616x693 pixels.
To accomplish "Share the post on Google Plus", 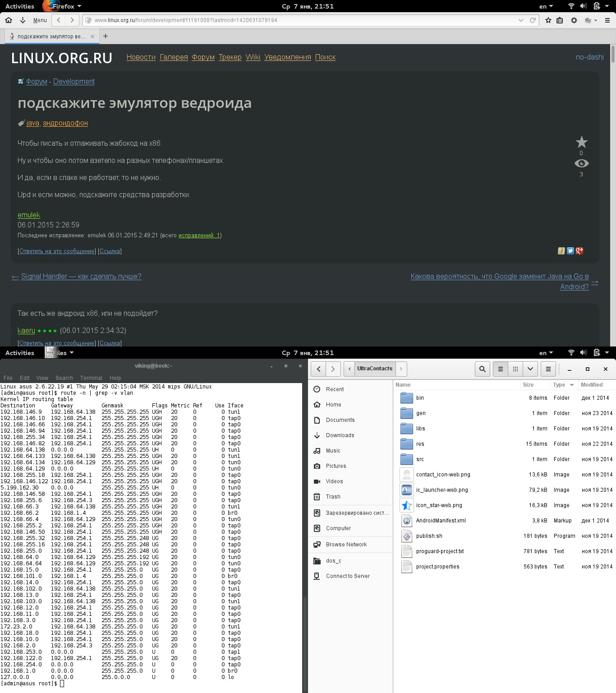I will (x=579, y=251).
